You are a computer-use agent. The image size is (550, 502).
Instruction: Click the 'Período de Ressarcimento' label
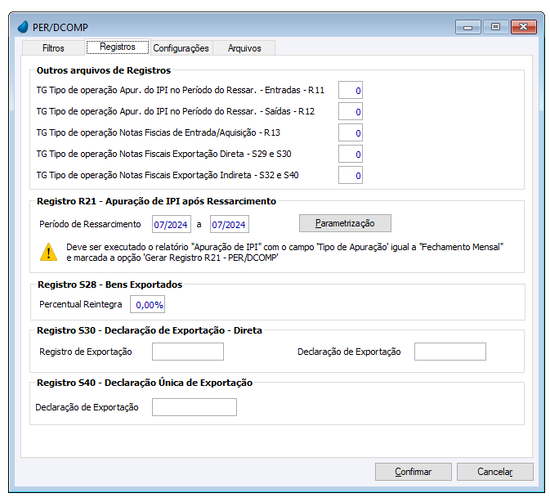[90, 224]
